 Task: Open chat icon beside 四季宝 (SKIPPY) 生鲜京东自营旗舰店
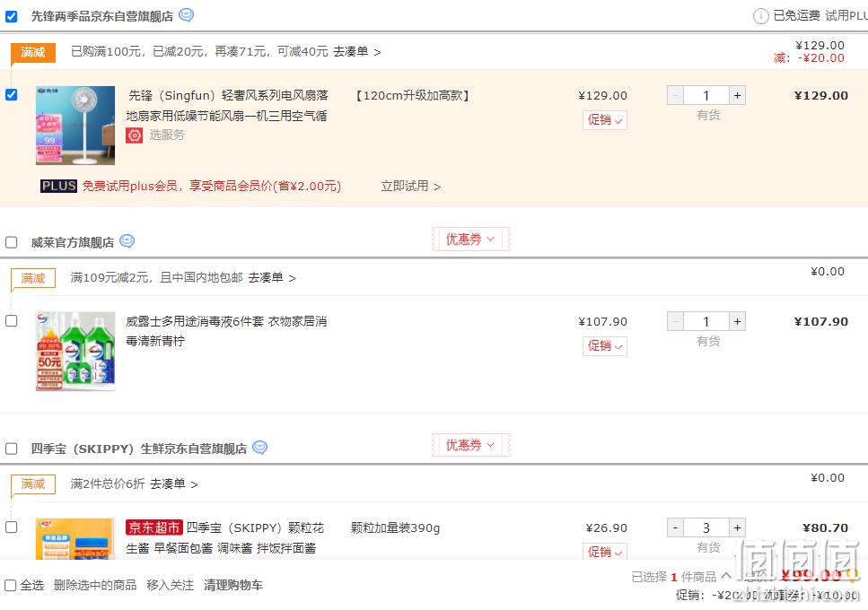[259, 448]
